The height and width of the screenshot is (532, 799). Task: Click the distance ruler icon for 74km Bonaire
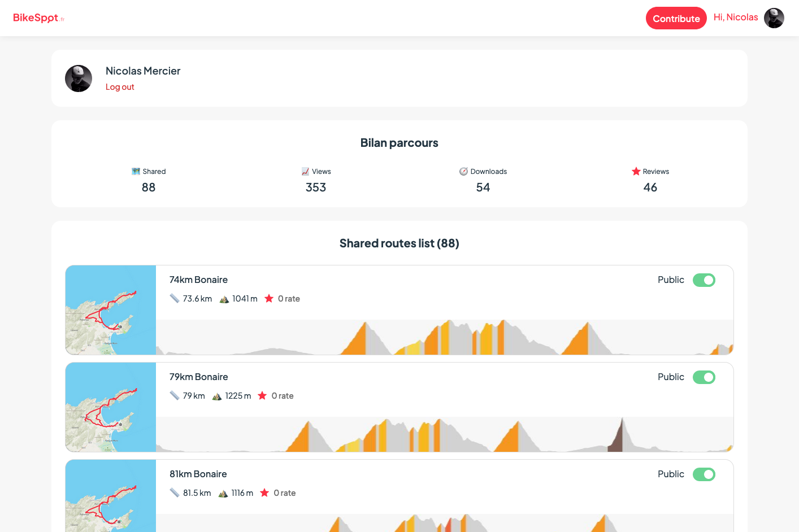point(175,298)
